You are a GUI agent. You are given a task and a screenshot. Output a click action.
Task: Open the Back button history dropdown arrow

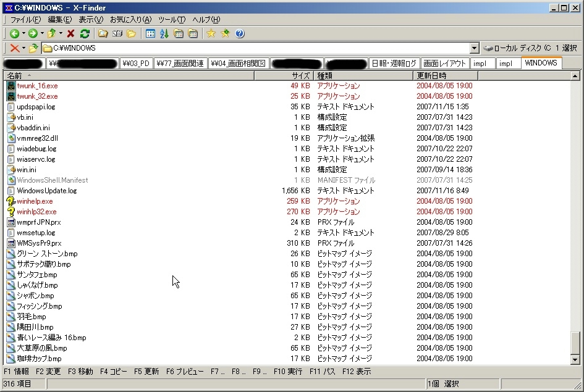click(x=23, y=33)
